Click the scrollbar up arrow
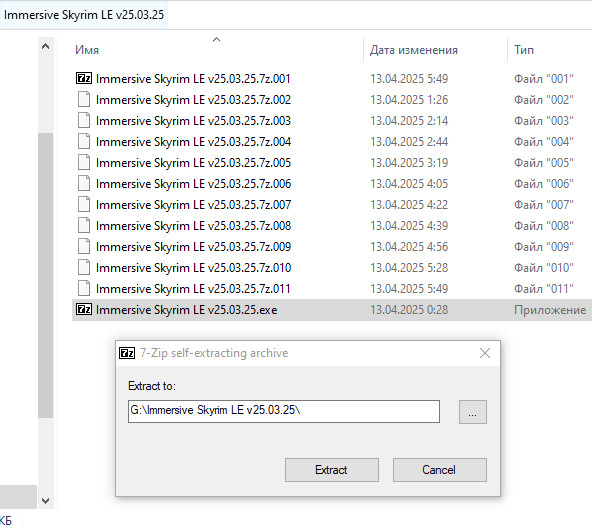The width and height of the screenshot is (592, 528). tap(46, 46)
